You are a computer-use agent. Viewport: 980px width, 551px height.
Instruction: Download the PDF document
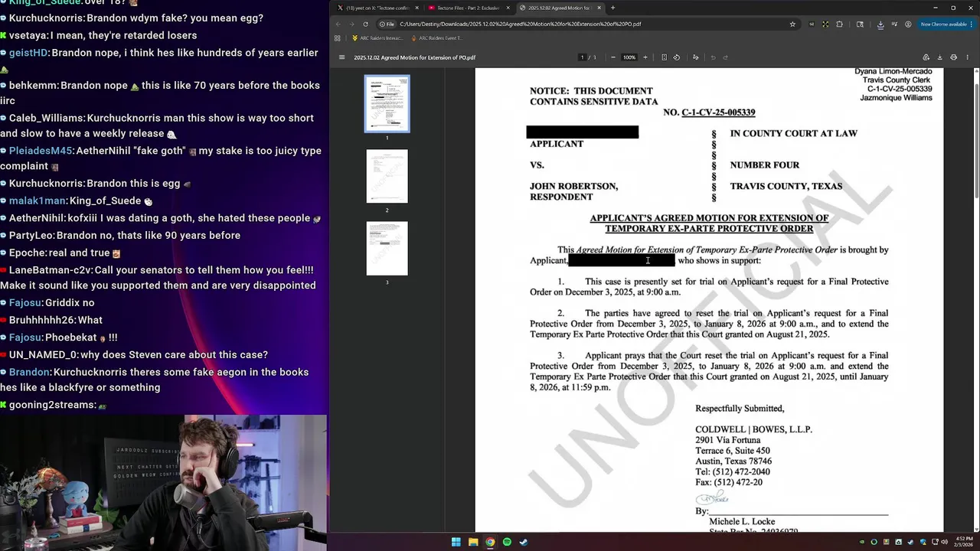(939, 57)
